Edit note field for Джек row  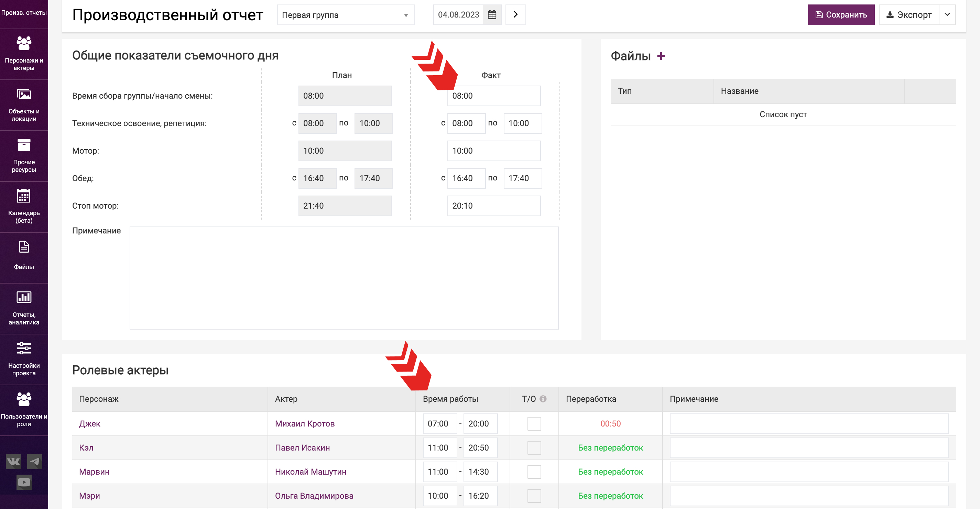[809, 423]
